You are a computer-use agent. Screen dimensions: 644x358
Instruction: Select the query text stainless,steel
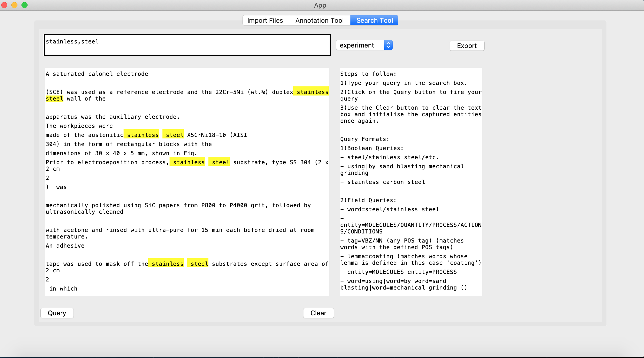click(72, 41)
